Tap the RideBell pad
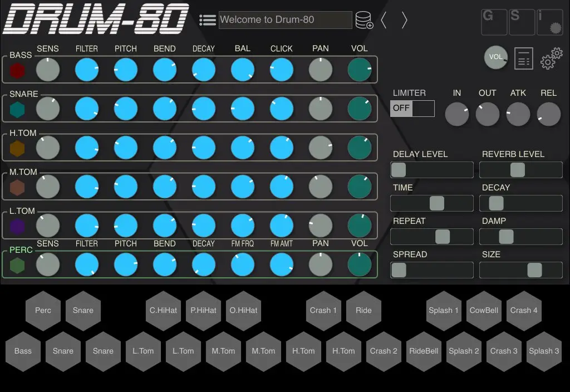Screen dimensions: 570x392 tap(424, 351)
